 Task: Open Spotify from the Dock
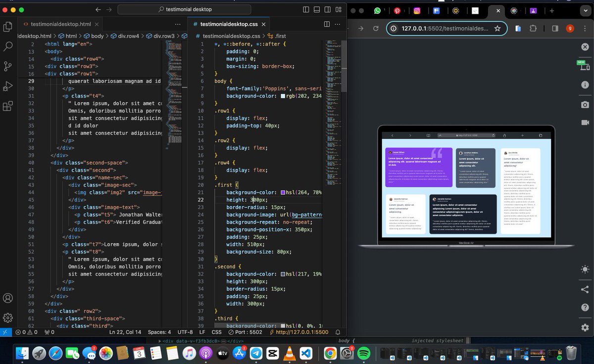click(364, 353)
